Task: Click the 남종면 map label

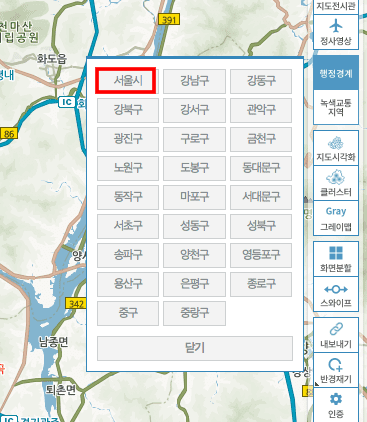Action: click(54, 342)
